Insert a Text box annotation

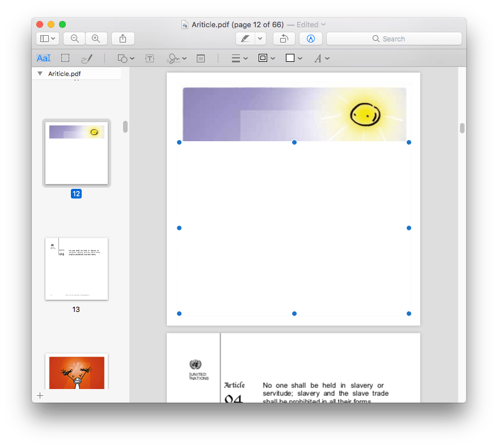coord(150,58)
